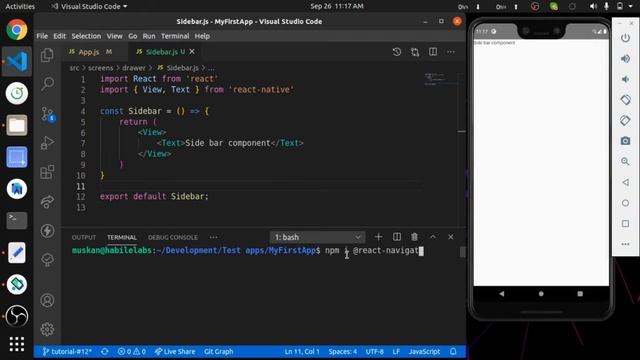Screen dimensions: 640x360
Task: Open the Extensions view
Action: click(47, 172)
